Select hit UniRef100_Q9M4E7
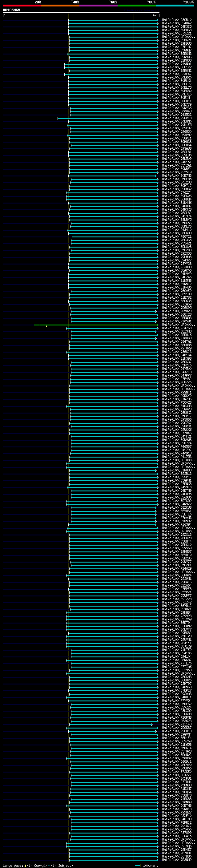197x868 pixels. coord(177,850)
